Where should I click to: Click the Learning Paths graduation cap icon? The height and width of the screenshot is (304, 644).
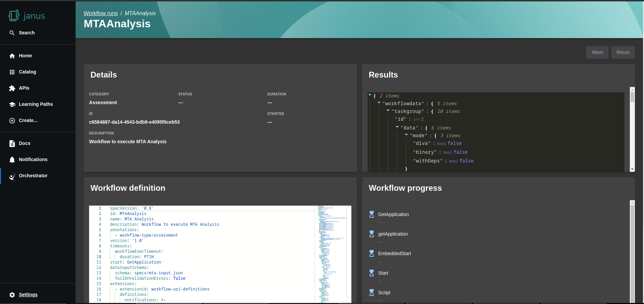point(12,104)
